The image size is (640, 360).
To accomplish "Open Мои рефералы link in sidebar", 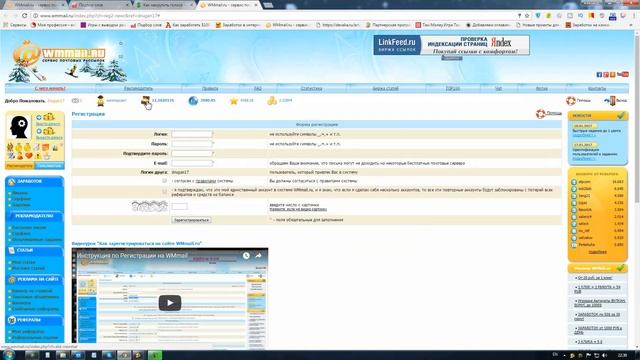I will click(27, 332).
